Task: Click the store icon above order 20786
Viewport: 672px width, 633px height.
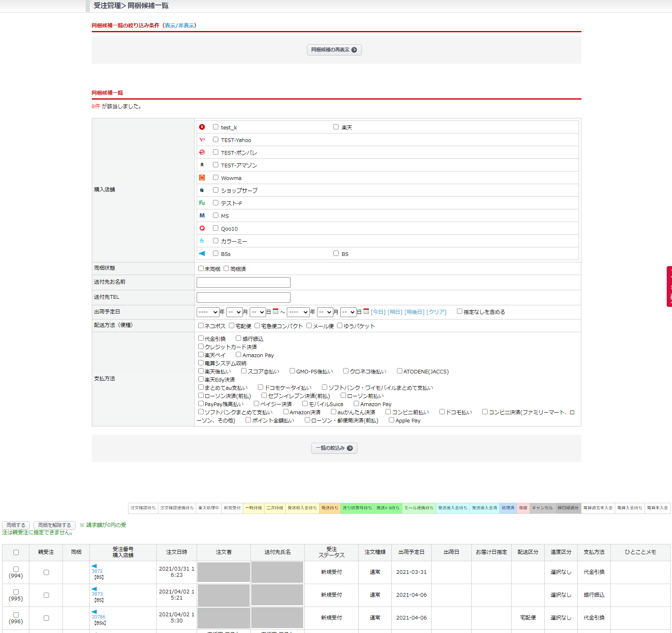Action: tap(94, 612)
